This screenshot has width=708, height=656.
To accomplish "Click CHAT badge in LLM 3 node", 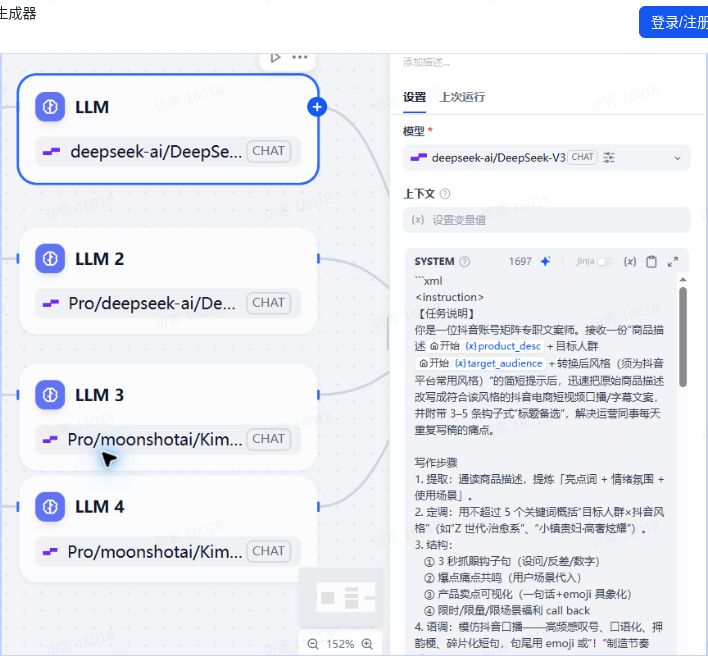I will (x=268, y=439).
